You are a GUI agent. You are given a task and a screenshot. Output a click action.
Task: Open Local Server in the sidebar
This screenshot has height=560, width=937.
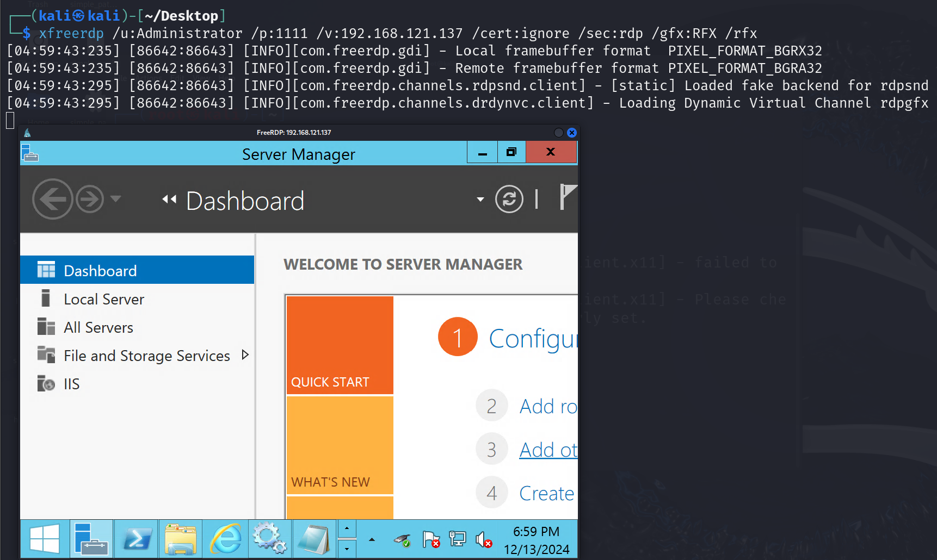[x=137, y=298]
